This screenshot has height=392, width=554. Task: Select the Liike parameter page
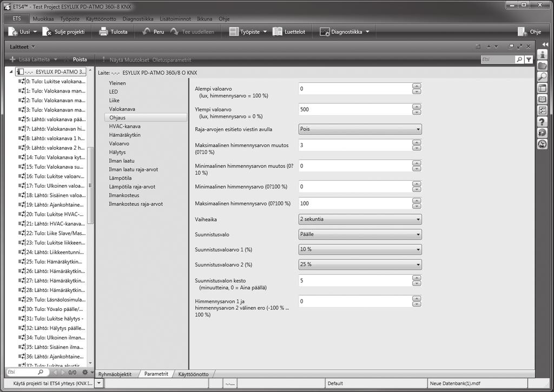pos(114,100)
